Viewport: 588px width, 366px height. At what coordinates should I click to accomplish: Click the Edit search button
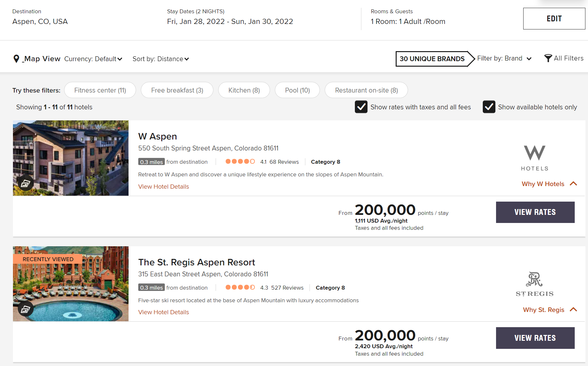[x=554, y=19]
